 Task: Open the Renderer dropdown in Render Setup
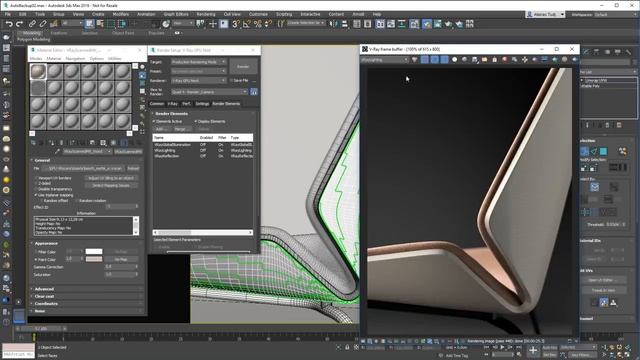coord(198,80)
